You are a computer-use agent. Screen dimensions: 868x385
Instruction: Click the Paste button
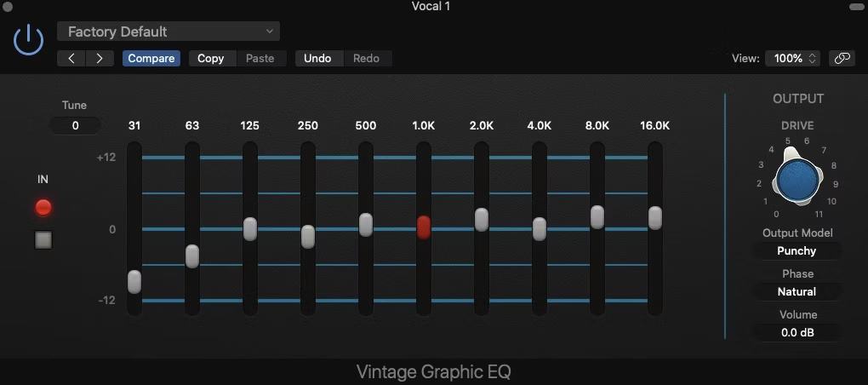pyautogui.click(x=260, y=59)
